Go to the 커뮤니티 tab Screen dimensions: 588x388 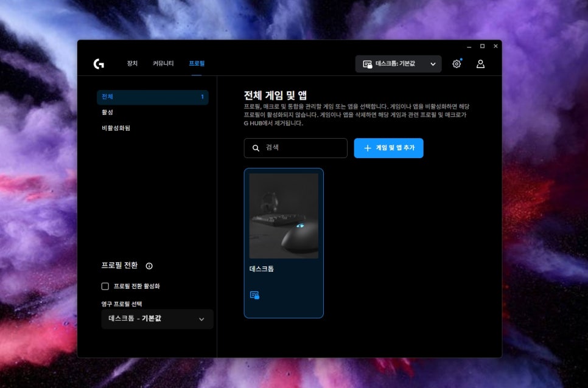click(163, 64)
